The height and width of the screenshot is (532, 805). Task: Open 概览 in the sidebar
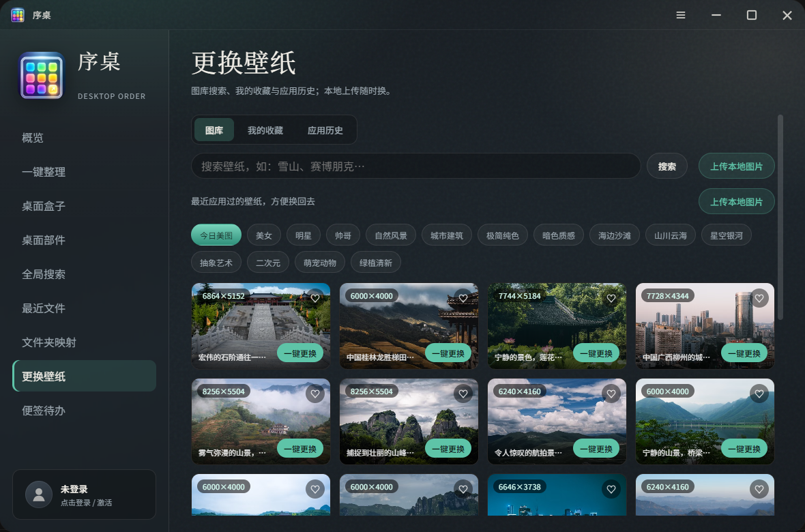tap(84, 138)
